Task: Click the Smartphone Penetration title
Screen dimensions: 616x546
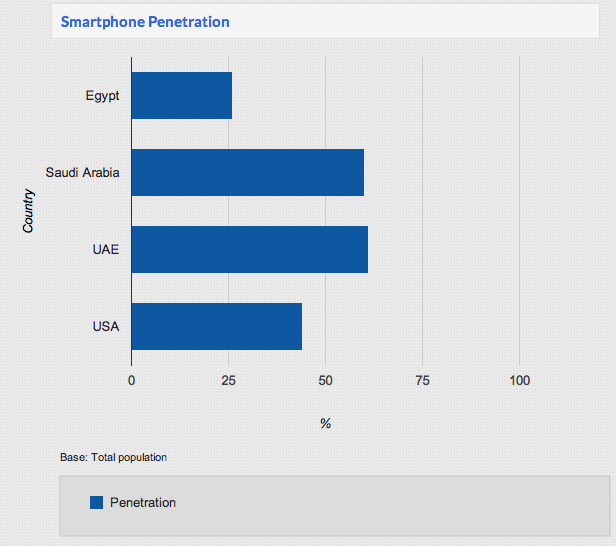Action: 145,22
